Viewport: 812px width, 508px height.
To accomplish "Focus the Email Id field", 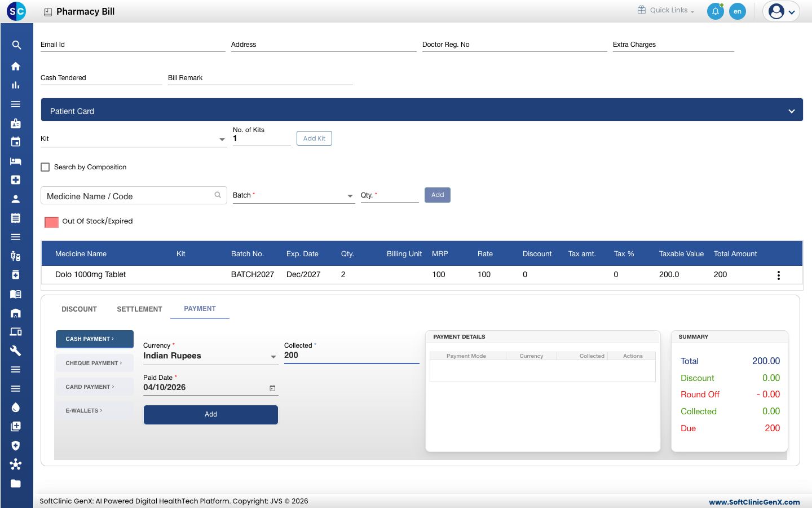I will pyautogui.click(x=133, y=45).
